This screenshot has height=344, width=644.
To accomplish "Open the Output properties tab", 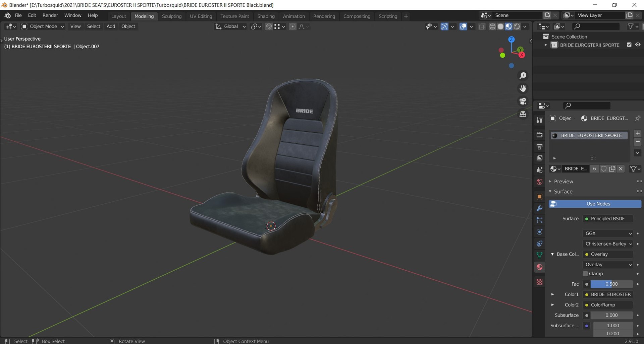I will pos(539,146).
